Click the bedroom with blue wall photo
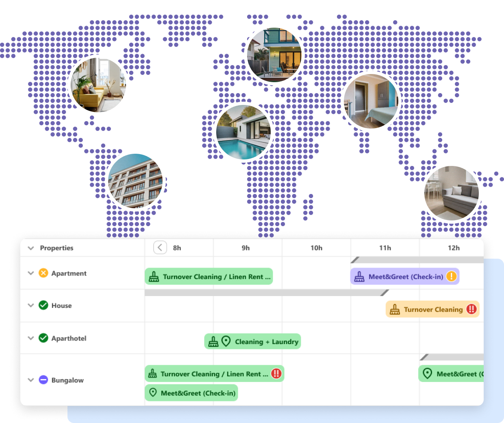Image resolution: width=504 pixels, height=423 pixels. [x=371, y=101]
